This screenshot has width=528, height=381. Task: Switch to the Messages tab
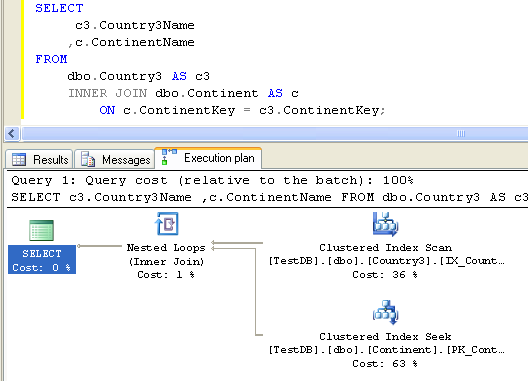[x=114, y=159]
